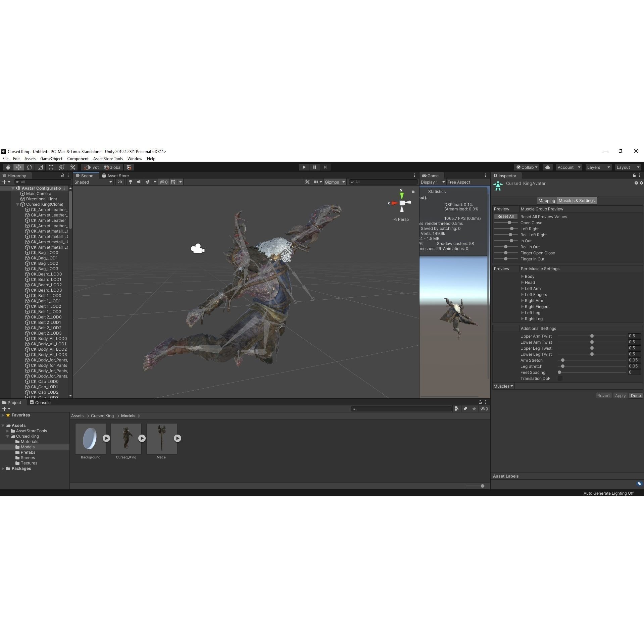Select the Hand tool in the toolbar
Viewport: 644px width, 644px height.
pyautogui.click(x=8, y=167)
